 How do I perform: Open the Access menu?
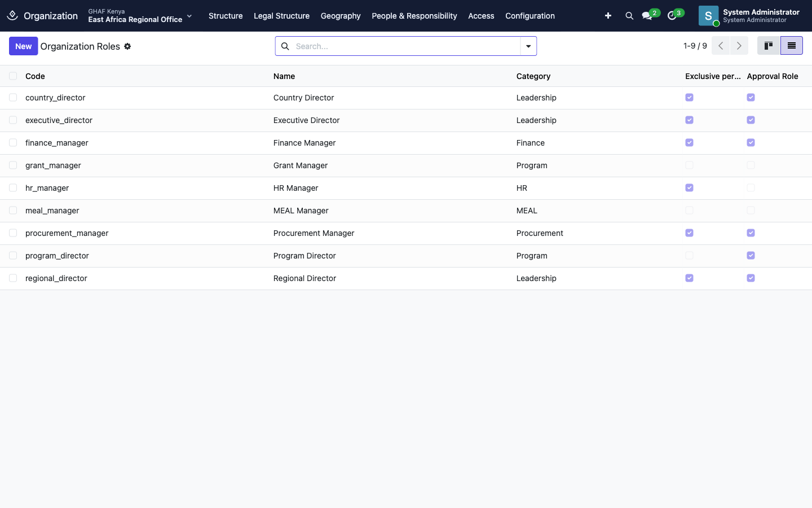(x=481, y=16)
